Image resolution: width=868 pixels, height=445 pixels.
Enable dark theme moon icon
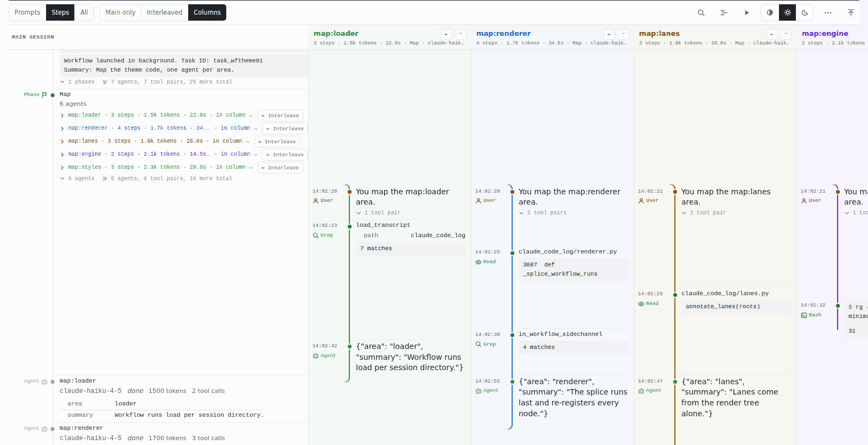pyautogui.click(x=805, y=12)
